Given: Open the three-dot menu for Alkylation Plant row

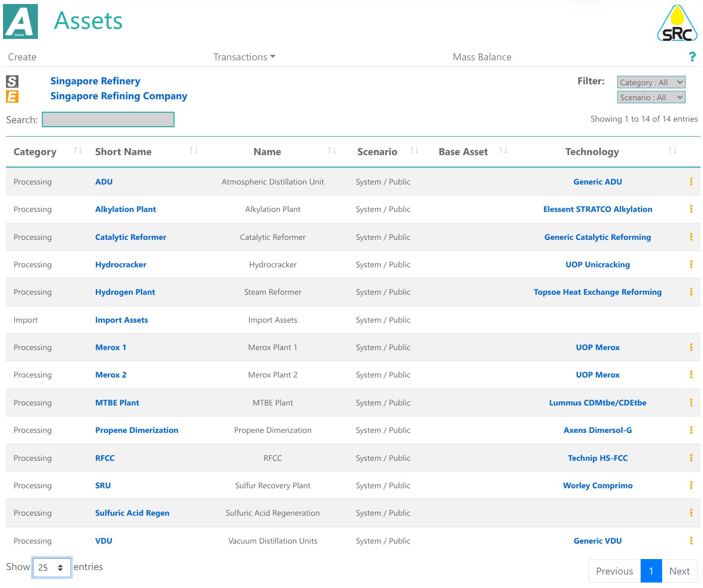Looking at the screenshot, I should [x=691, y=209].
